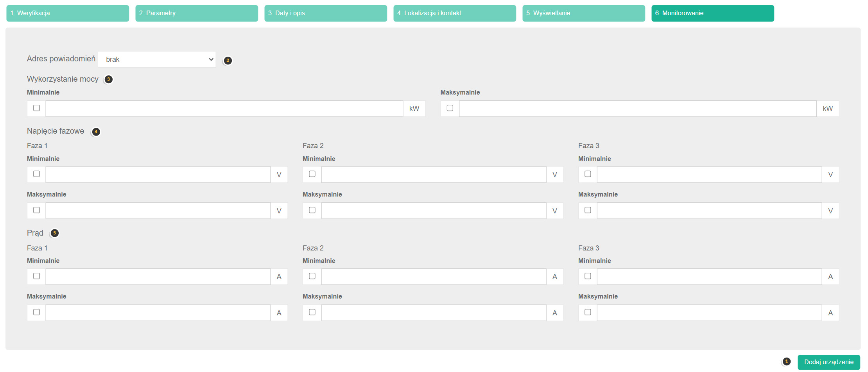The image size is (868, 372).
Task: Tick Faza 1 minimum voltage checkbox
Action: click(36, 174)
